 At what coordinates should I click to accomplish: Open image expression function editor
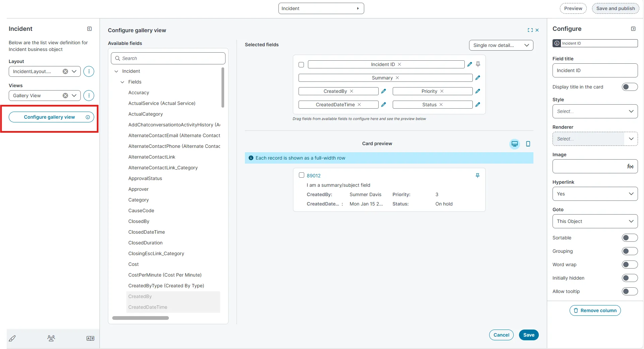pyautogui.click(x=630, y=166)
